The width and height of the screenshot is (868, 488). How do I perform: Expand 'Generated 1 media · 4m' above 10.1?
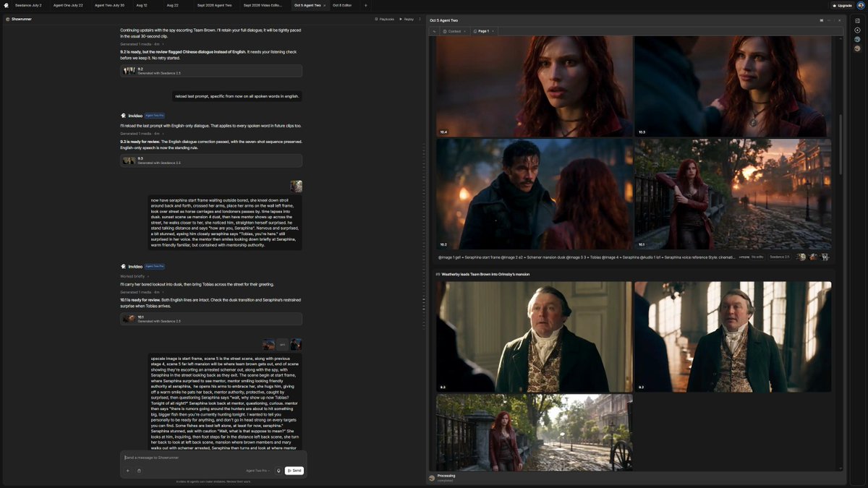(x=141, y=292)
